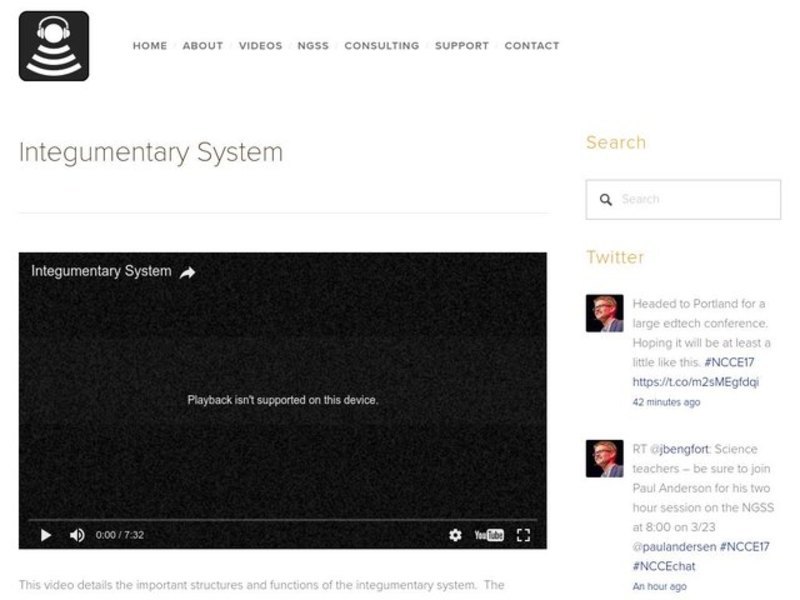This screenshot has width=800, height=600.
Task: Open the video settings gear
Action: tap(456, 537)
